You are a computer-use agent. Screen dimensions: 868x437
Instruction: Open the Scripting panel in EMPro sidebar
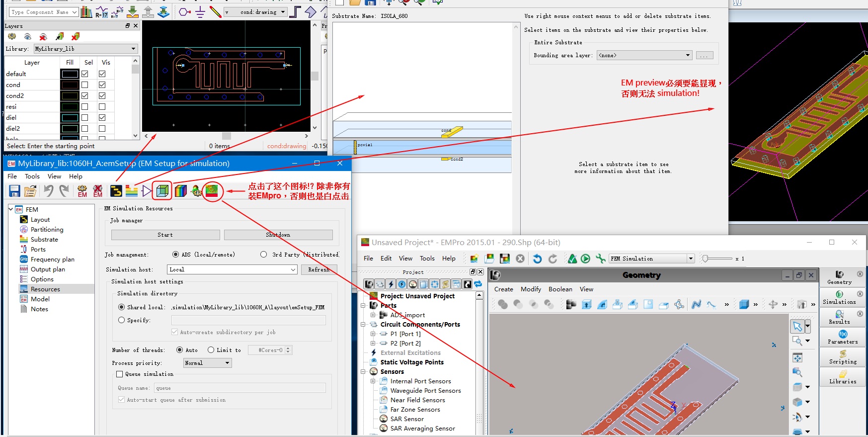(843, 357)
